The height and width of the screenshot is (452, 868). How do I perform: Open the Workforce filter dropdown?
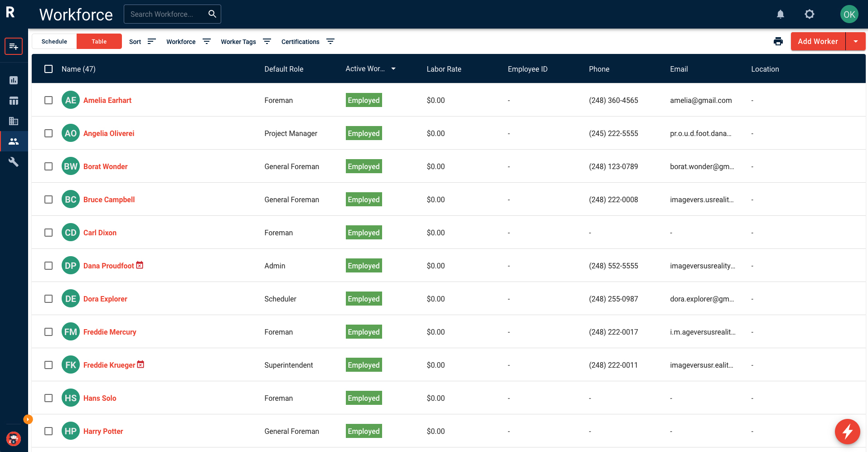[188, 41]
